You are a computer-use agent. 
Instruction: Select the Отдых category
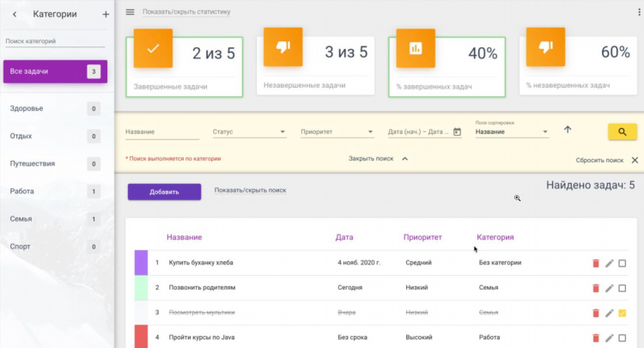point(56,136)
